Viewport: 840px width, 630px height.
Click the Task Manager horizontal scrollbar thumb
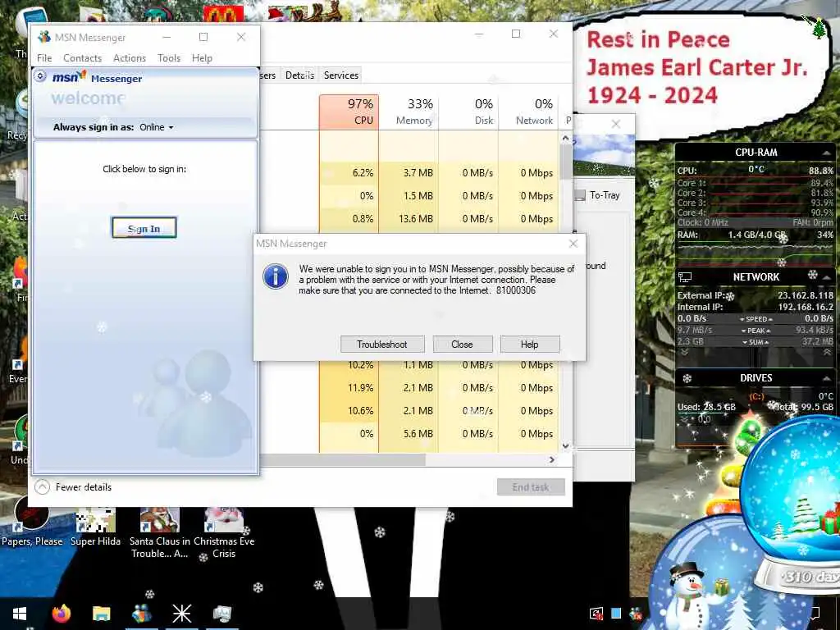(x=343, y=459)
